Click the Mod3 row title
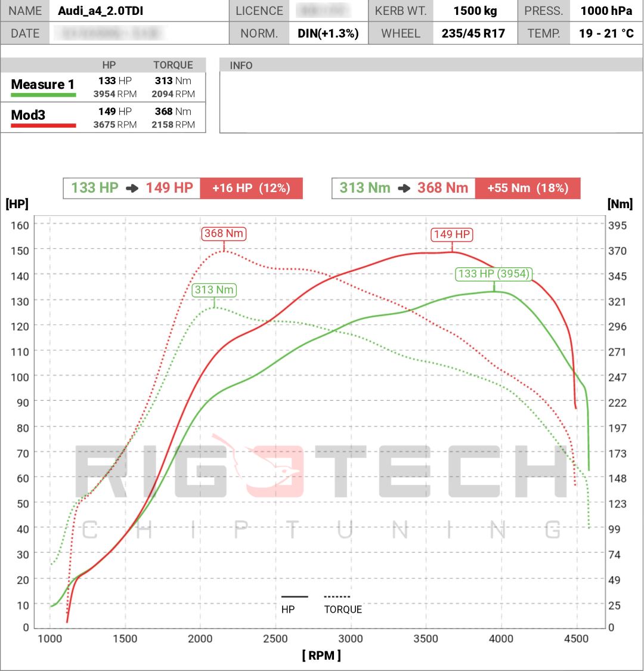The width and height of the screenshot is (644, 671). click(x=28, y=115)
